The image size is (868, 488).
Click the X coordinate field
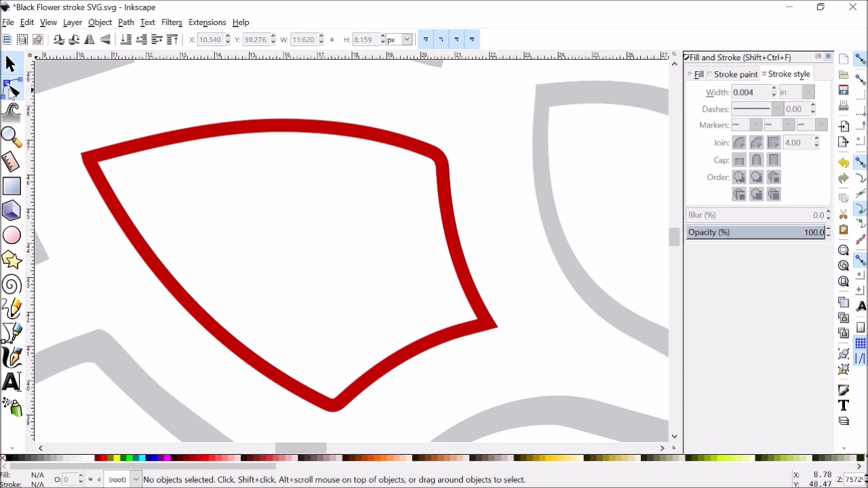point(210,40)
